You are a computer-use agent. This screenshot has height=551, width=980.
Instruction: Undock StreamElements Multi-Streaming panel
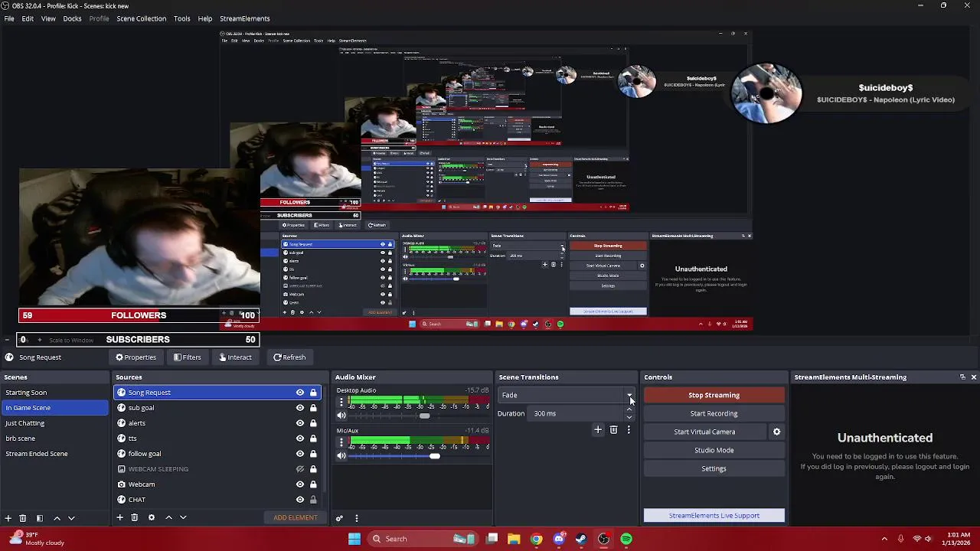tap(962, 377)
